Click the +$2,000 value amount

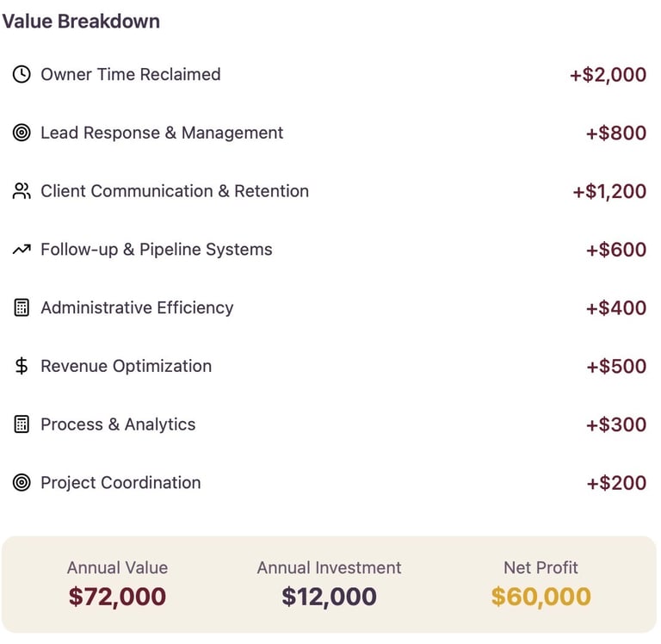click(x=608, y=75)
